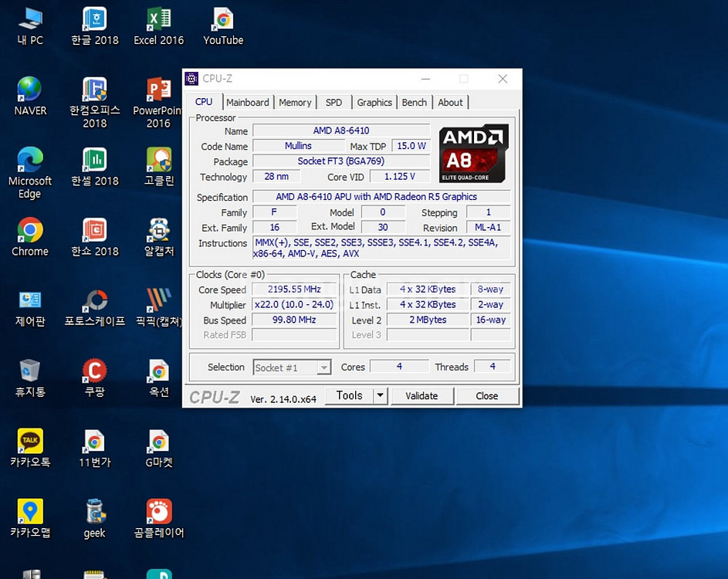Click the Tools button
Viewport: 728px width, 579px height.
point(349,395)
